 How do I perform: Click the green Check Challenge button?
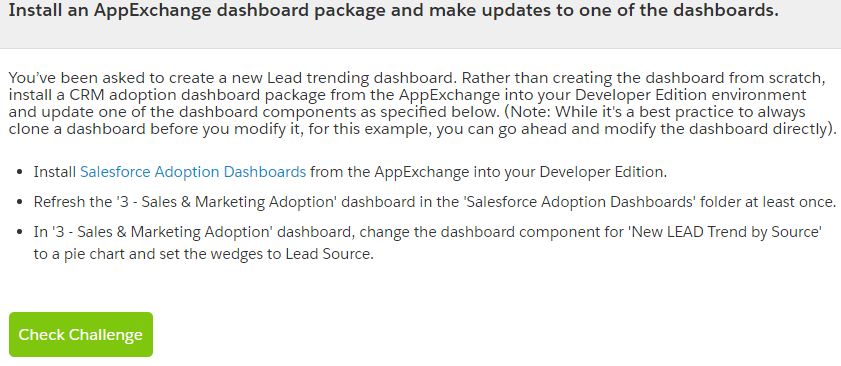pyautogui.click(x=80, y=334)
